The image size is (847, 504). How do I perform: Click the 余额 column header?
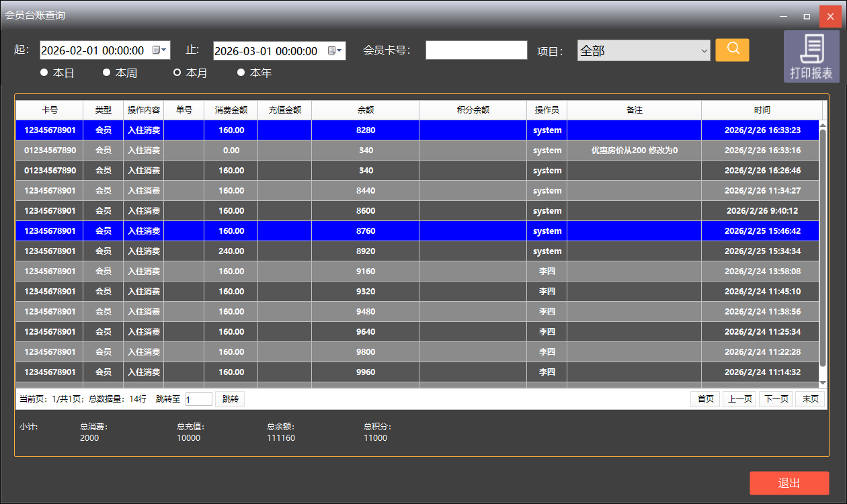365,110
